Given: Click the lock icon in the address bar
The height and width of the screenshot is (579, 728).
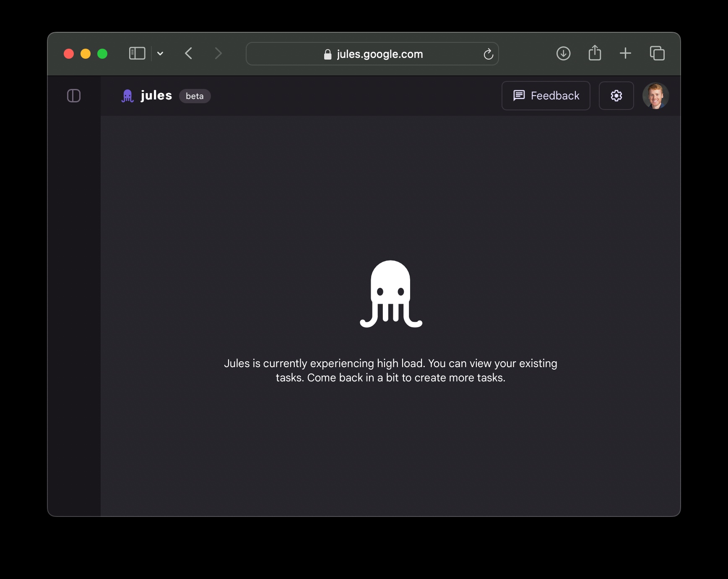Looking at the screenshot, I should (x=328, y=55).
